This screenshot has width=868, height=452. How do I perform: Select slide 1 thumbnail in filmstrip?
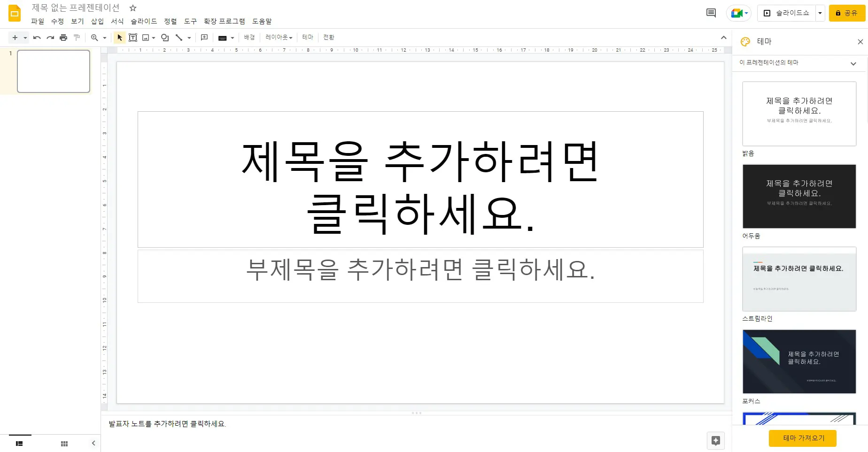[x=54, y=71]
